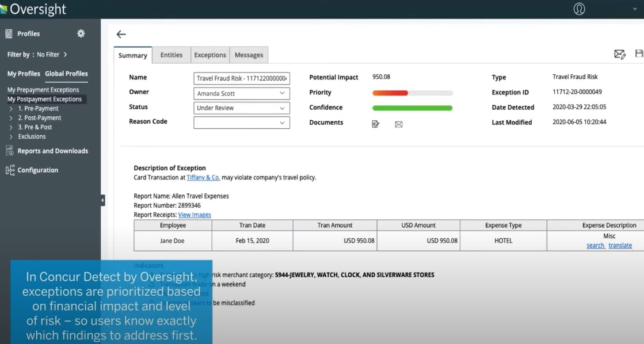Click the Profiles building icon
644x344 pixels.
9,34
